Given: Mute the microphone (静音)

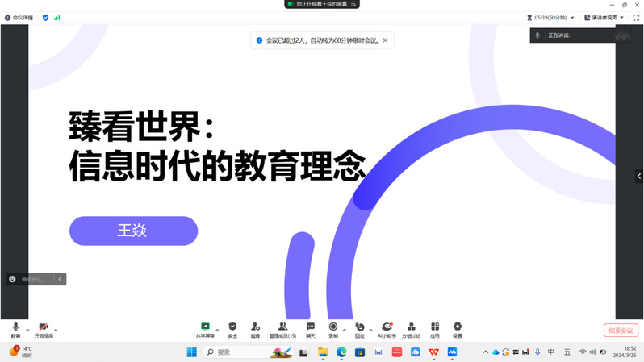Looking at the screenshot, I should click(15, 329).
